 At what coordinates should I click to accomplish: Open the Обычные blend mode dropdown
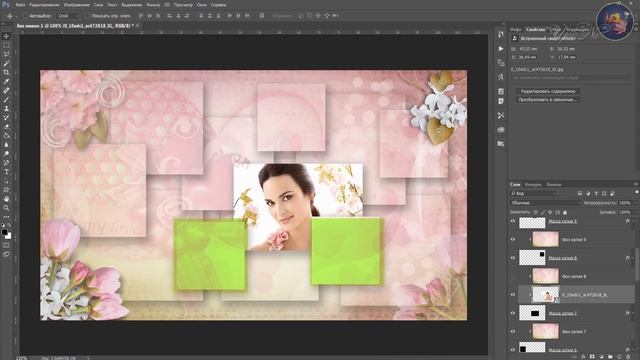coord(546,203)
